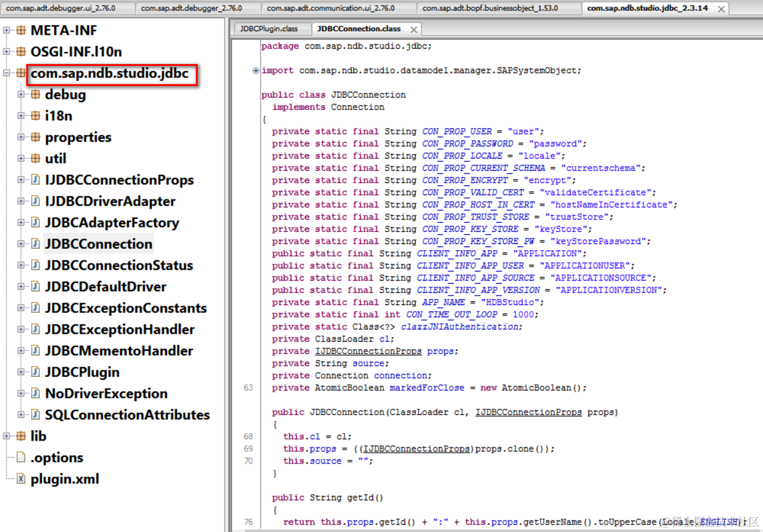Select IJDBCDriverAdapter in the tree
The width and height of the screenshot is (763, 532).
(110, 201)
